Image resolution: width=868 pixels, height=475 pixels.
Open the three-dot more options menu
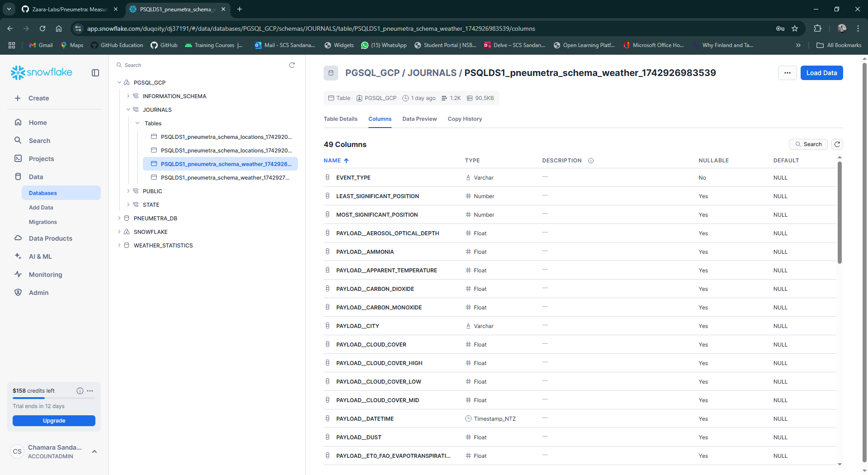(x=787, y=73)
